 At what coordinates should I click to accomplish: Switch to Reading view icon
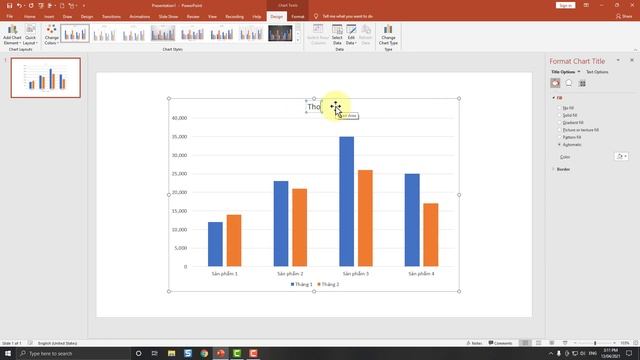coord(551,343)
